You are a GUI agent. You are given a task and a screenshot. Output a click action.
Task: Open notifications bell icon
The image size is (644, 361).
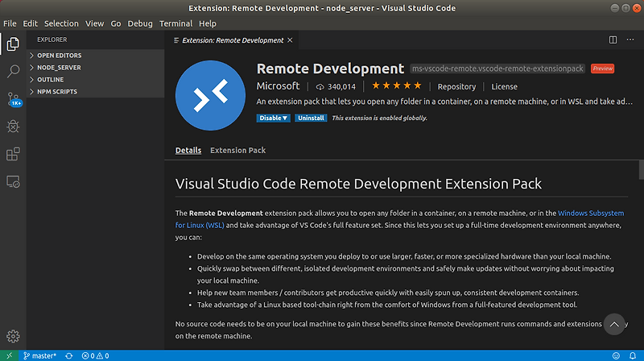click(633, 356)
